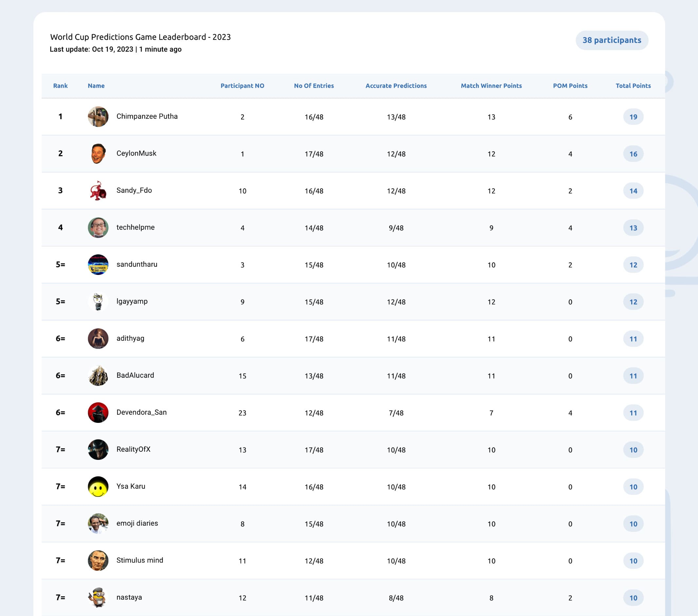
Task: Open the Stimulus mind player name
Action: [140, 560]
